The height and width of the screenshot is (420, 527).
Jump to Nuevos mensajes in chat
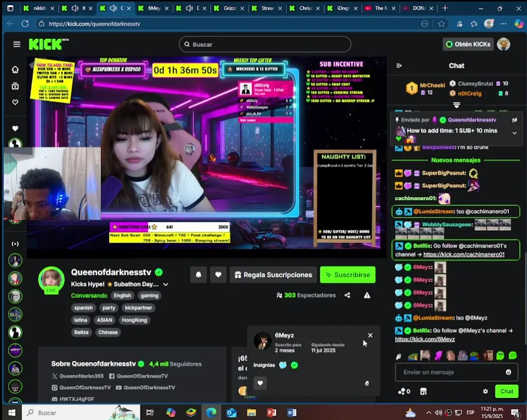tap(456, 160)
